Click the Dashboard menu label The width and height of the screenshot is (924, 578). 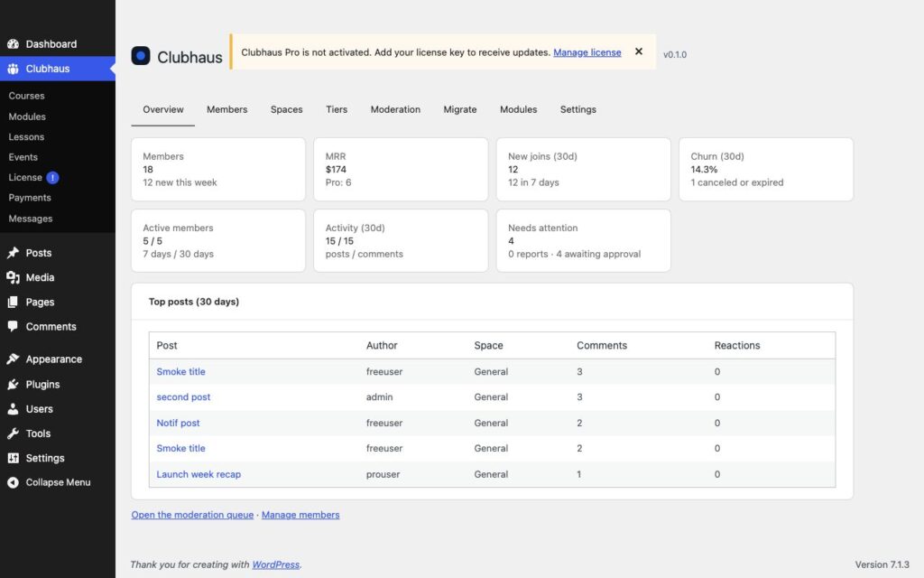pos(51,44)
